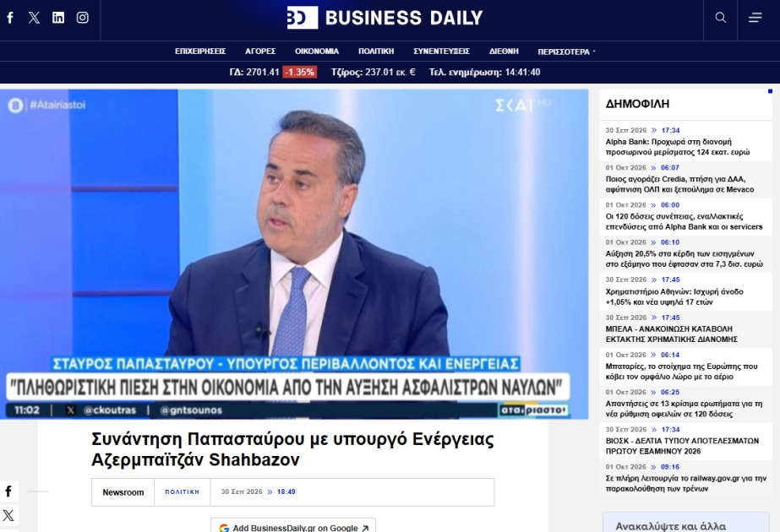Viewport: 780px width, 532px height.
Task: Click the Τζίρος 237.01 εκ. € value
Action: (x=373, y=72)
